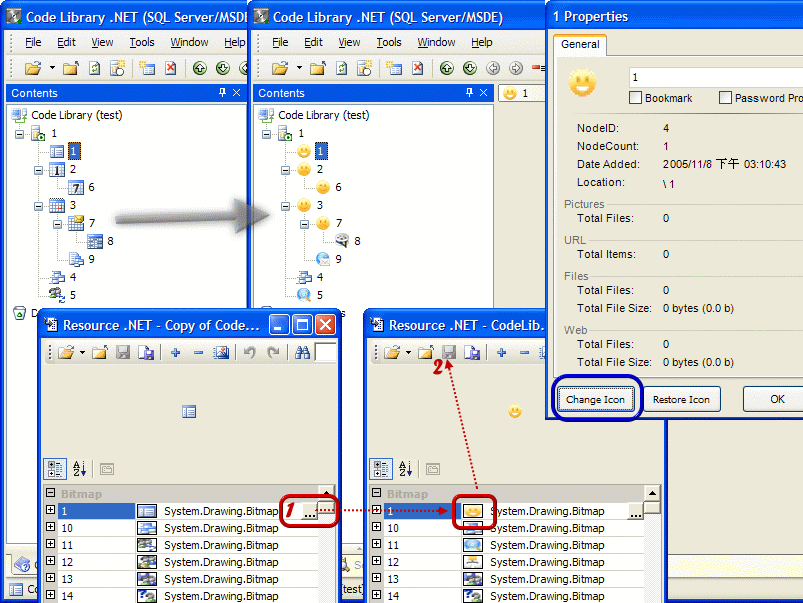Collapse node 7 in smiley-icon Code Library tree
The height and width of the screenshot is (603, 803).
(x=304, y=224)
